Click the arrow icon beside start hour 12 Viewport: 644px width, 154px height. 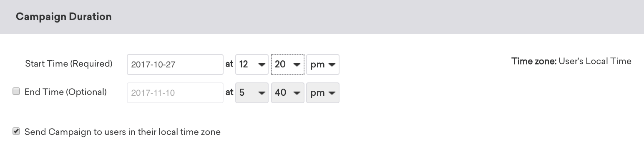tap(262, 65)
